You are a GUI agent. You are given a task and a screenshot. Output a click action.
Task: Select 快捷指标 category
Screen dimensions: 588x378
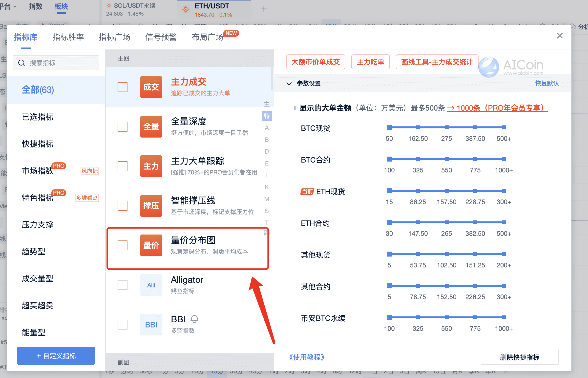(x=56, y=144)
